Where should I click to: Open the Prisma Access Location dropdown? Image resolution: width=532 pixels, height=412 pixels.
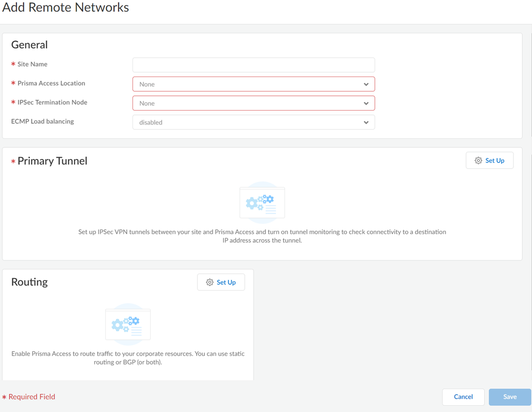(253, 84)
